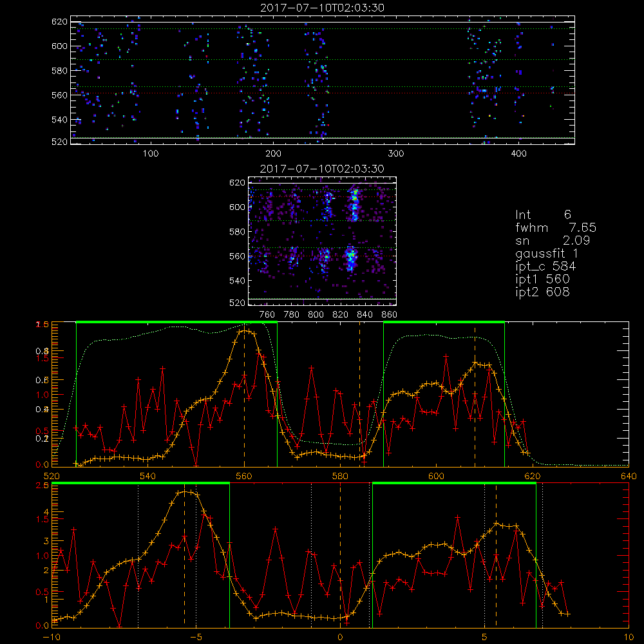Click the 760 x-axis label on middle image

coord(267,315)
